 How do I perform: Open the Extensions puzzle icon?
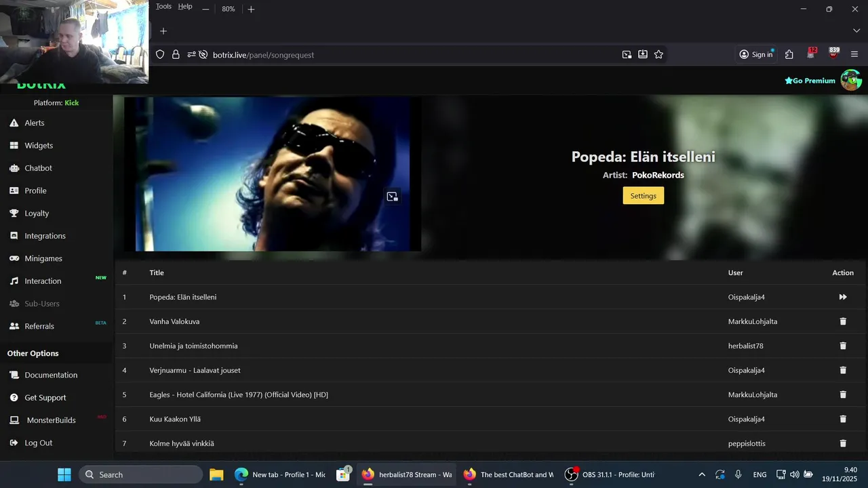[789, 55]
